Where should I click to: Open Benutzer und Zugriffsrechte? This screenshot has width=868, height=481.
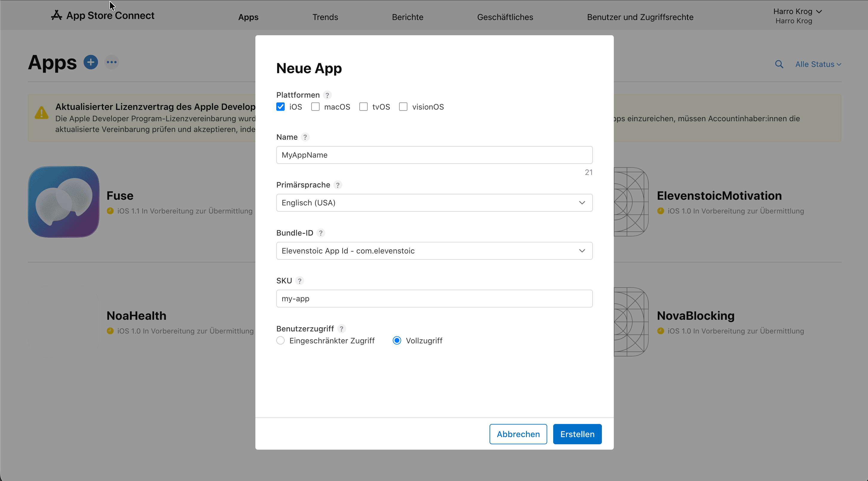tap(640, 17)
